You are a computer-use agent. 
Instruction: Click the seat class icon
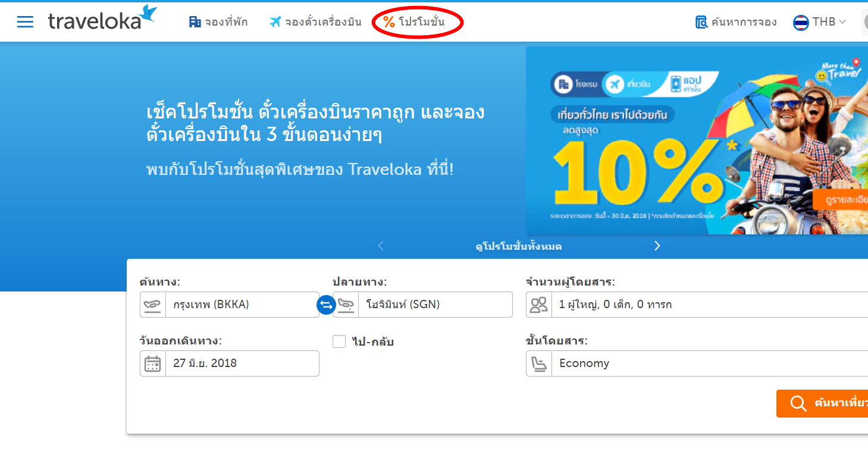click(x=540, y=363)
